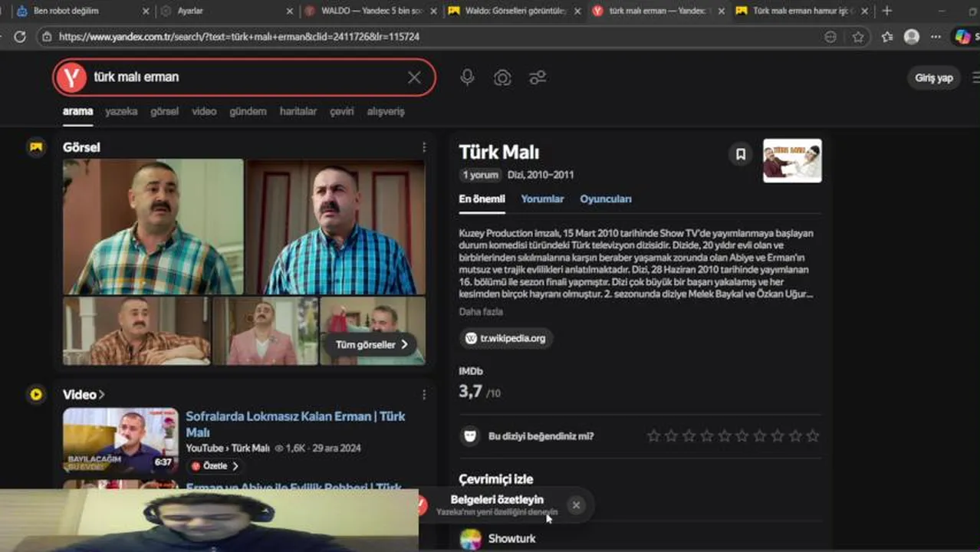Viewport: 980px width, 552px height.
Task: Expand description with Daha fazla
Action: pos(481,312)
